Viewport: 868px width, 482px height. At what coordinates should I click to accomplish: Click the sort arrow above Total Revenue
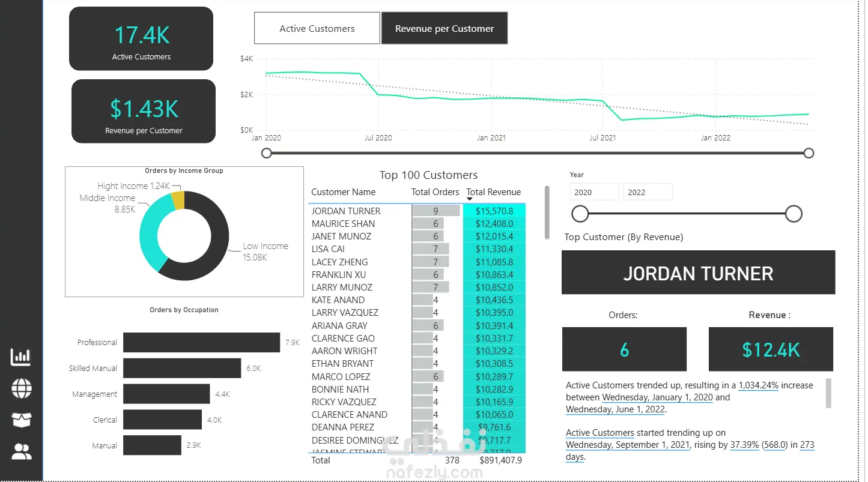point(470,199)
